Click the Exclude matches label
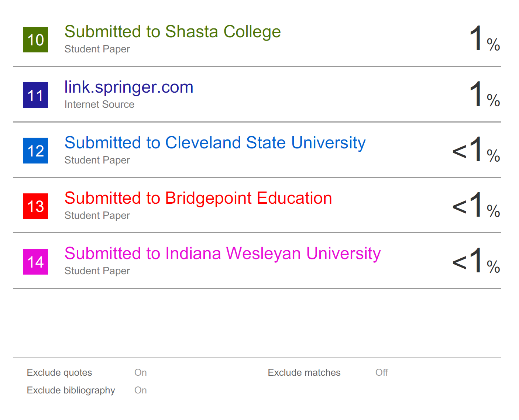 pyautogui.click(x=304, y=372)
